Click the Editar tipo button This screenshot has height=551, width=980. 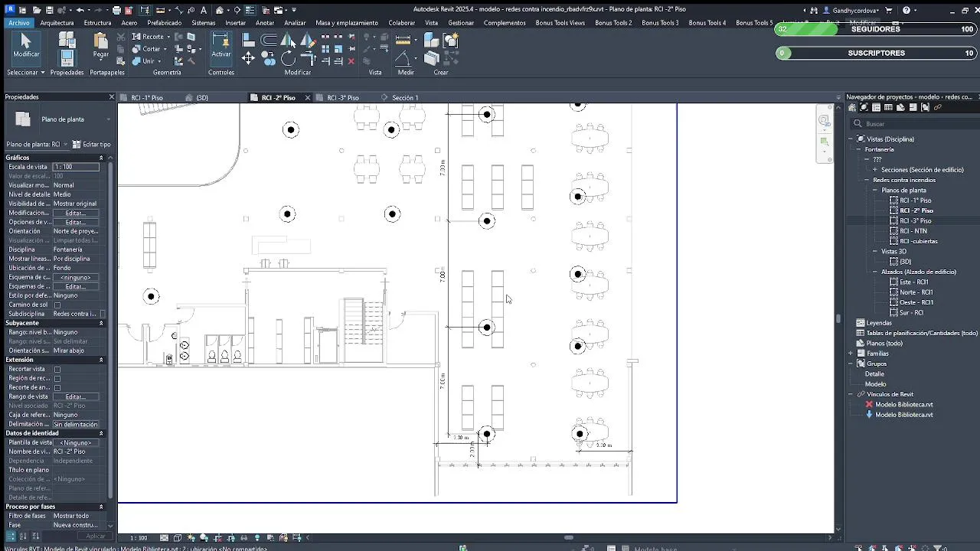coord(91,144)
